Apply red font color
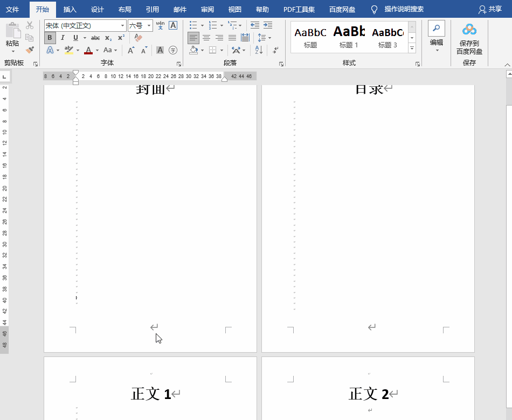Viewport: 512px width, 420px height. (x=88, y=50)
